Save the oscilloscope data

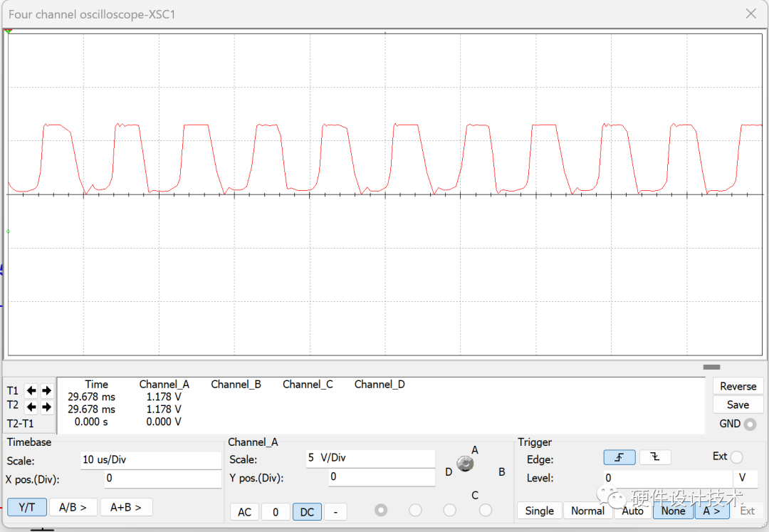pos(738,404)
